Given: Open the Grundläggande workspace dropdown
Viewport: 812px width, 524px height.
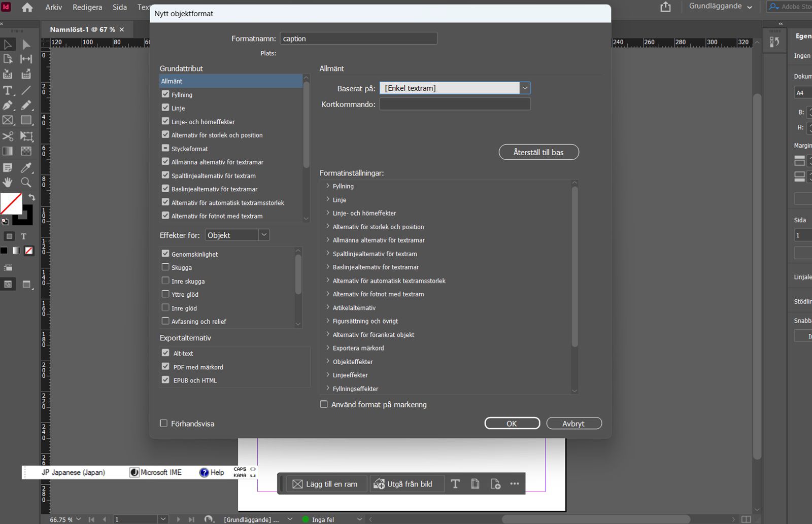Looking at the screenshot, I should 720,6.
